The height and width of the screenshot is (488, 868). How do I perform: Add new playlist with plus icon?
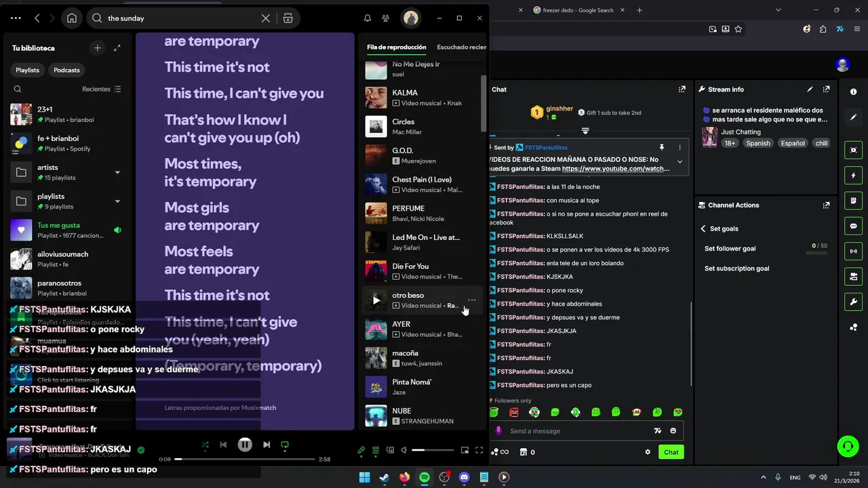pyautogui.click(x=98, y=48)
